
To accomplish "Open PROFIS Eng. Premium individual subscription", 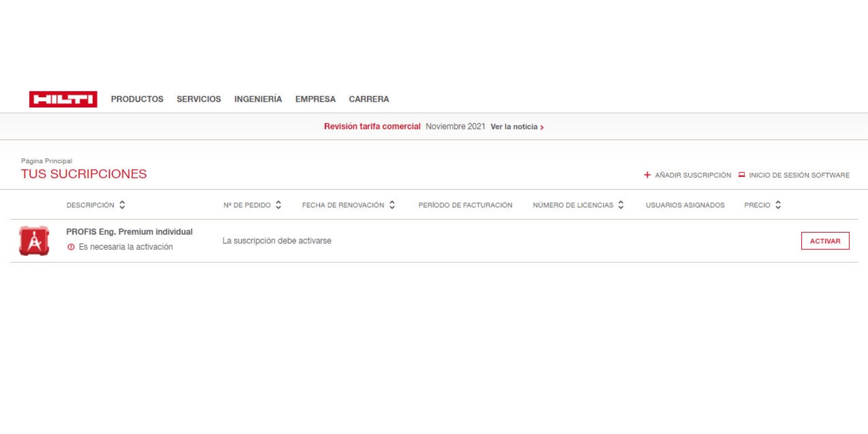I will point(129,232).
